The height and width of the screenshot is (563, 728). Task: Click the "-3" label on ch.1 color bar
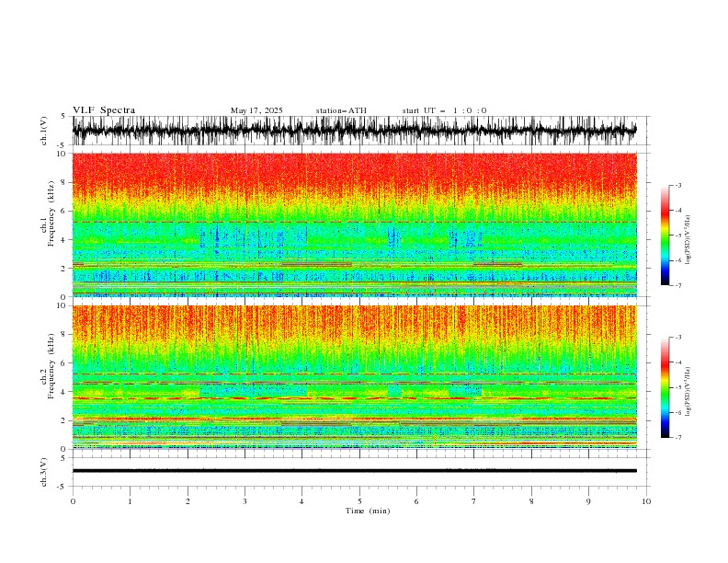click(x=677, y=185)
